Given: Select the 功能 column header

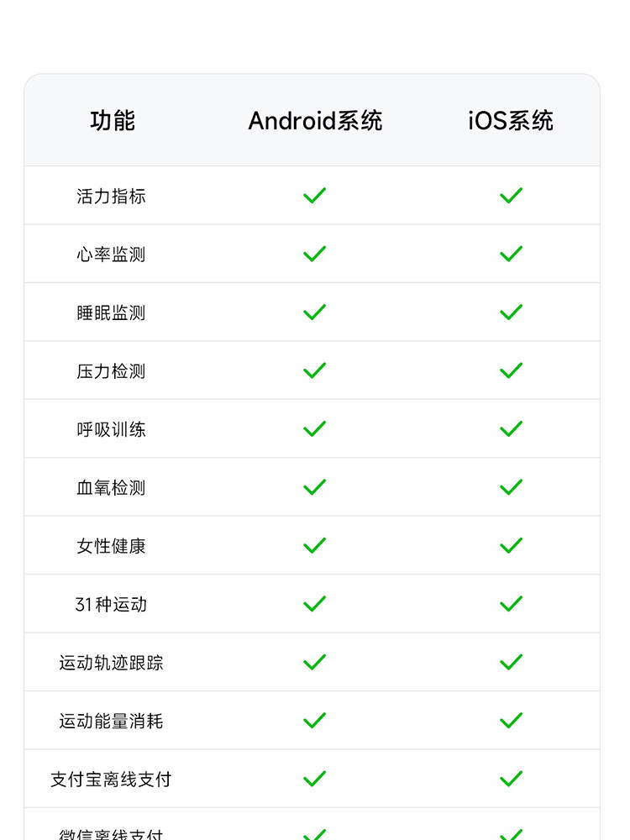Looking at the screenshot, I should pyautogui.click(x=112, y=121).
